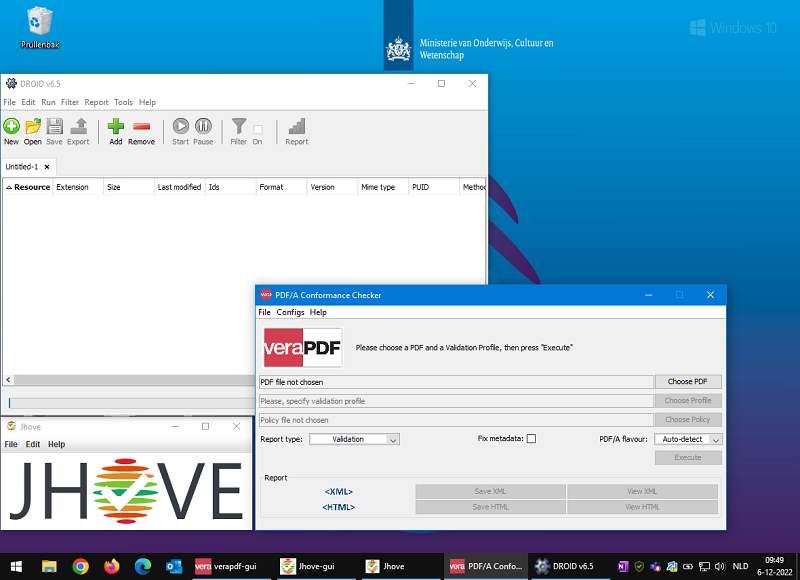Open the Prullenbak recycle bin icon
The height and width of the screenshot is (580, 800).
[40, 28]
